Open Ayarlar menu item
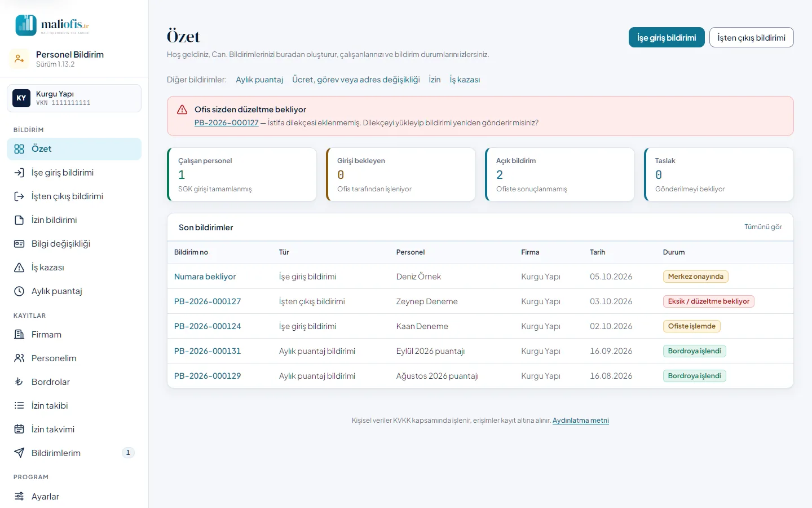 coord(74,497)
